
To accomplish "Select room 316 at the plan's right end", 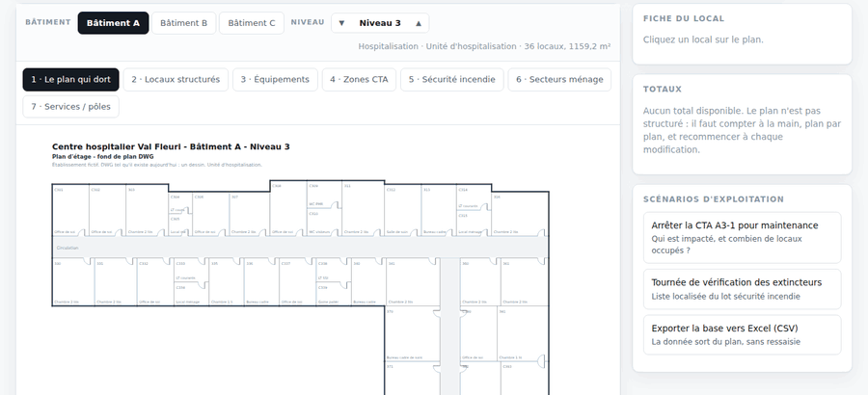I will (x=520, y=214).
